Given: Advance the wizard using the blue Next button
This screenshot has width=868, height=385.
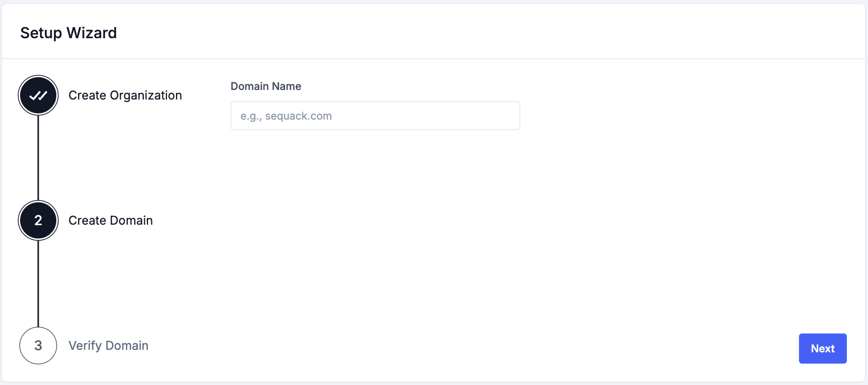Looking at the screenshot, I should tap(822, 348).
